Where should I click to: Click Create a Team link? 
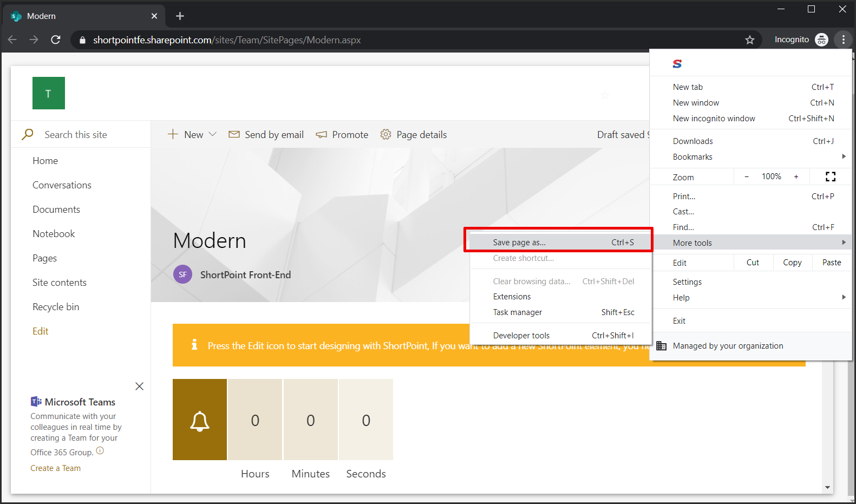[55, 468]
